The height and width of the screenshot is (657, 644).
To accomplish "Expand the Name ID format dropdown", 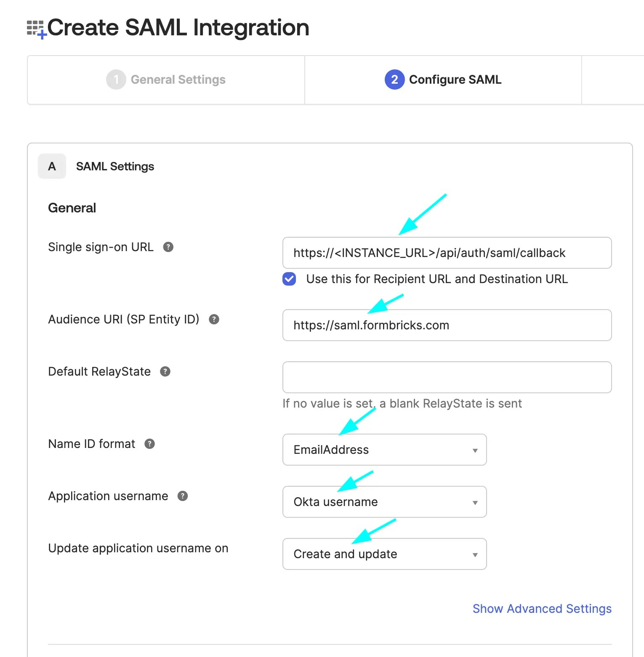I will click(x=385, y=450).
